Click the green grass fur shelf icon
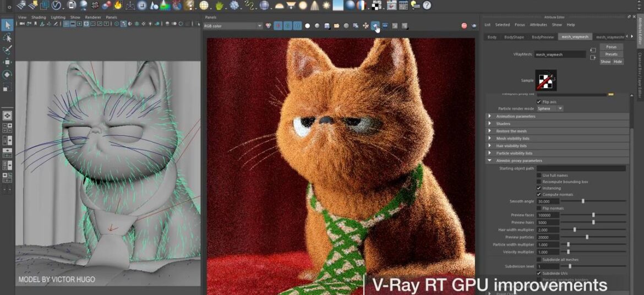Viewport: 644px width, 295px height. pos(219,6)
